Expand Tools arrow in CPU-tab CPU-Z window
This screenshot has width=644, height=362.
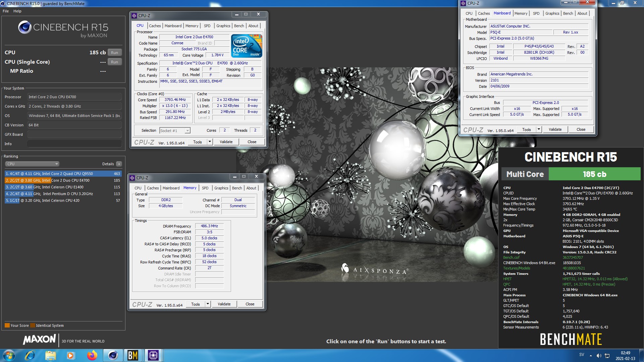(210, 142)
